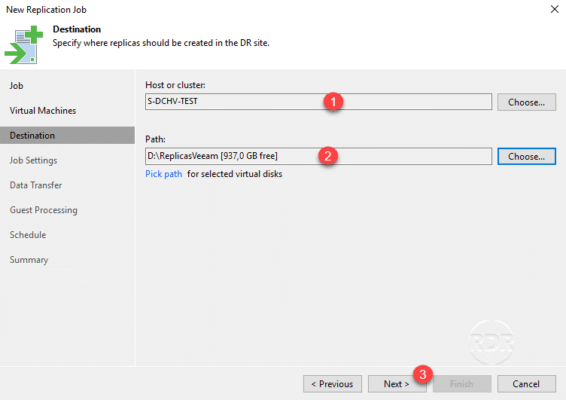Image resolution: width=566 pixels, height=400 pixels.
Task: Open the Schedule step
Action: coord(28,235)
